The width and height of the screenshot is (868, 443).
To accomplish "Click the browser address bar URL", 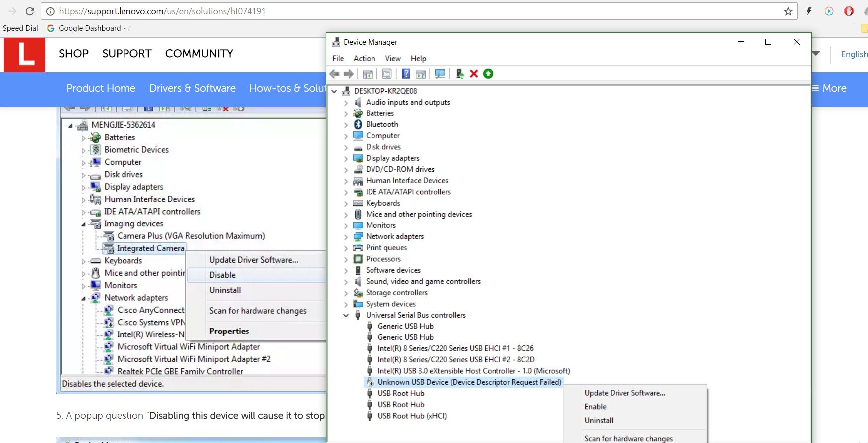I will (x=162, y=11).
